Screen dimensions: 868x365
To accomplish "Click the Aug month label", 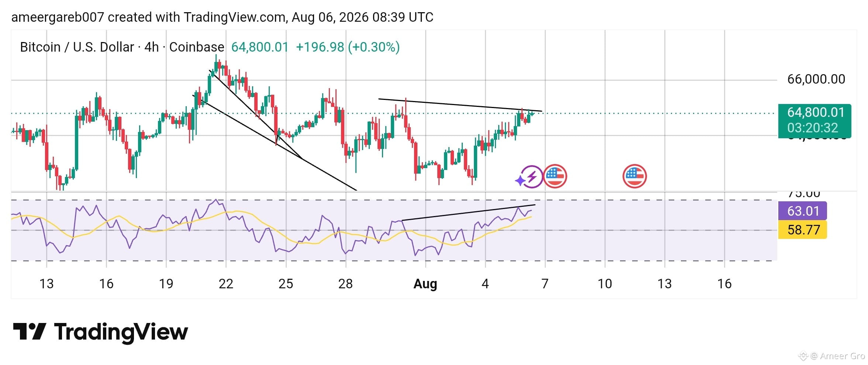I will [x=425, y=284].
